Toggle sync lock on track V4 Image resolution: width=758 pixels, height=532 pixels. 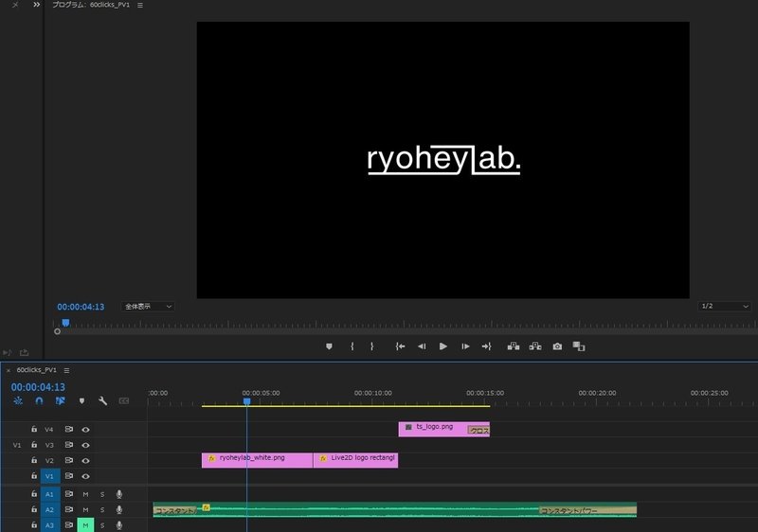[69, 429]
